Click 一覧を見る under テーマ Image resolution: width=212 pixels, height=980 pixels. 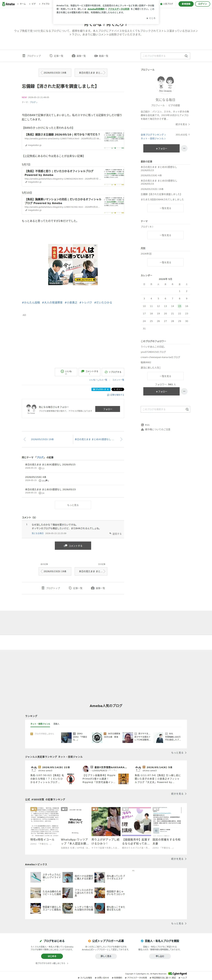pos(165,235)
